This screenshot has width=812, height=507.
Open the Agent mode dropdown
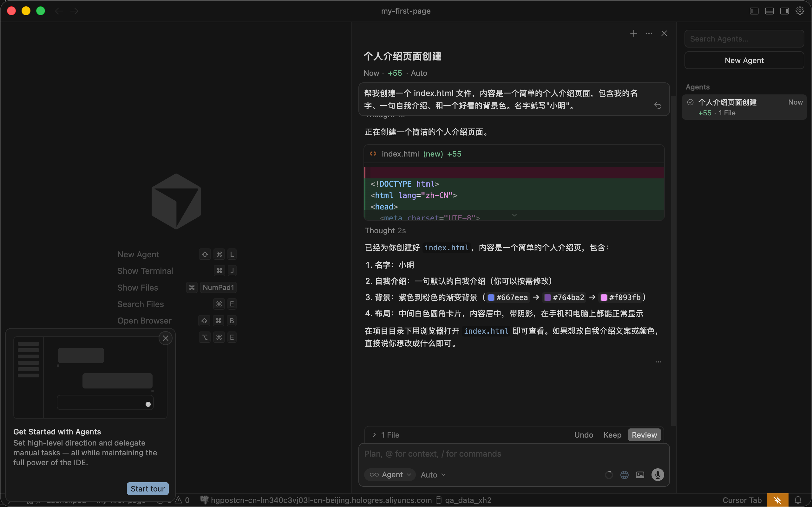click(390, 474)
